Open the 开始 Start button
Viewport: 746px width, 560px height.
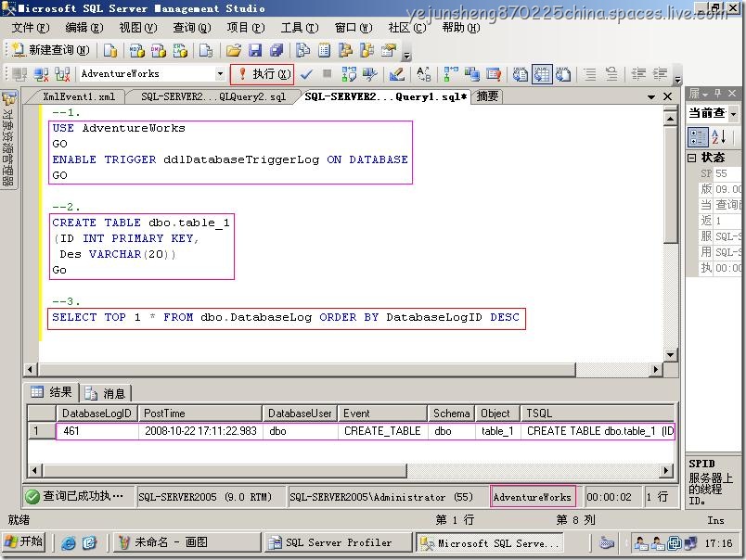coord(24,542)
